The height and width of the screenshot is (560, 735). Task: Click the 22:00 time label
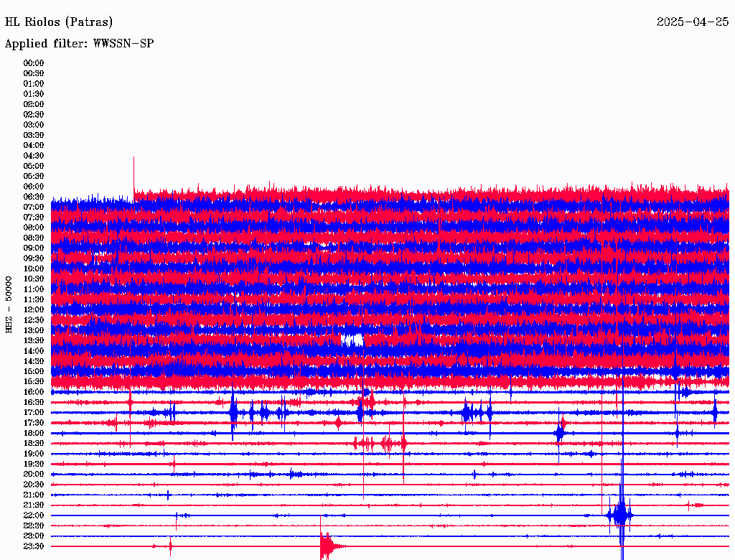coord(34,515)
